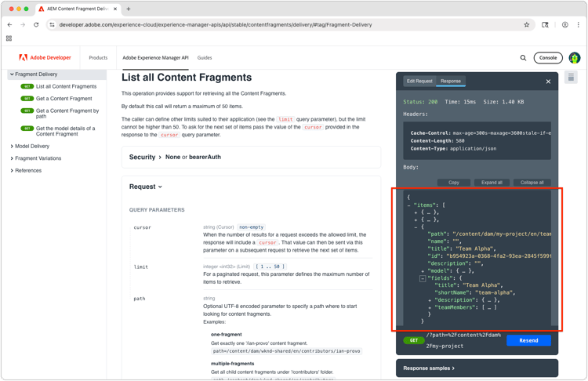
Task: Expand the "teamMembers" array in JSON
Action: point(430,307)
